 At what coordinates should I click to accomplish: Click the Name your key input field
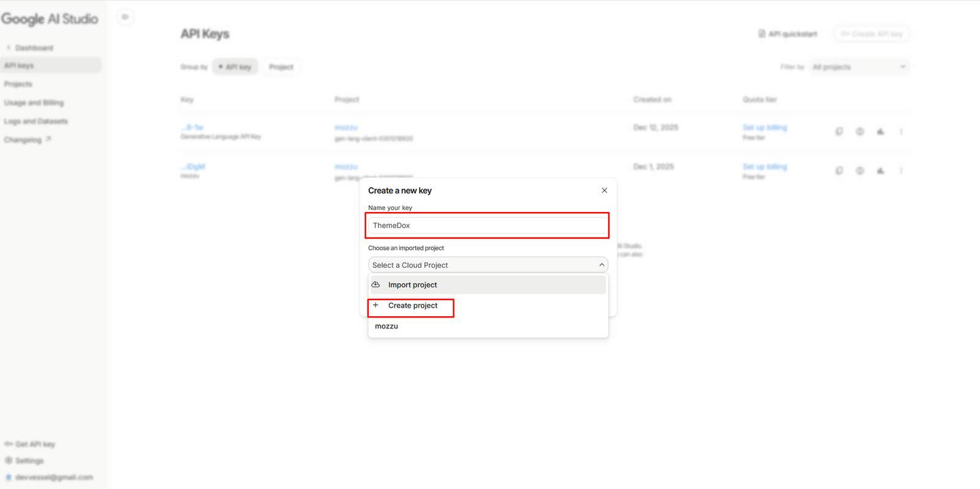[488, 226]
